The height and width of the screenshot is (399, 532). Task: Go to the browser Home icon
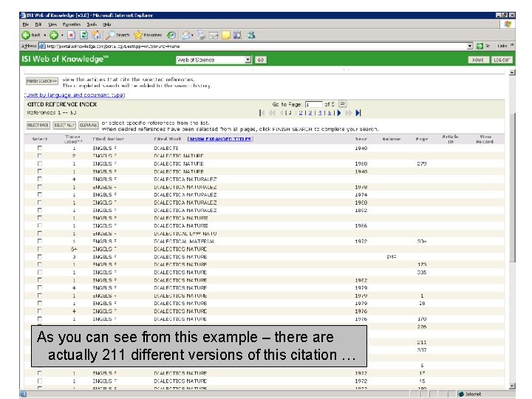(x=97, y=35)
